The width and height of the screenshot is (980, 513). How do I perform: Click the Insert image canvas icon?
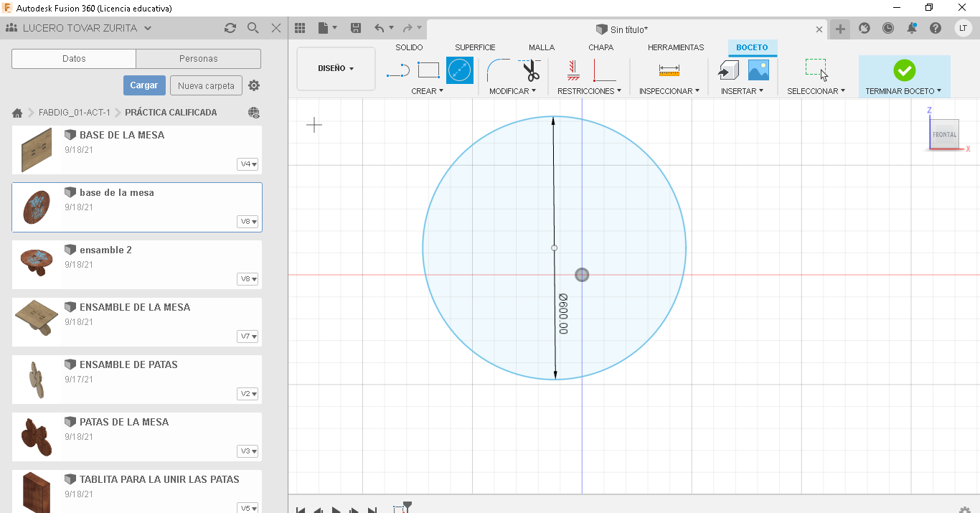pos(758,70)
